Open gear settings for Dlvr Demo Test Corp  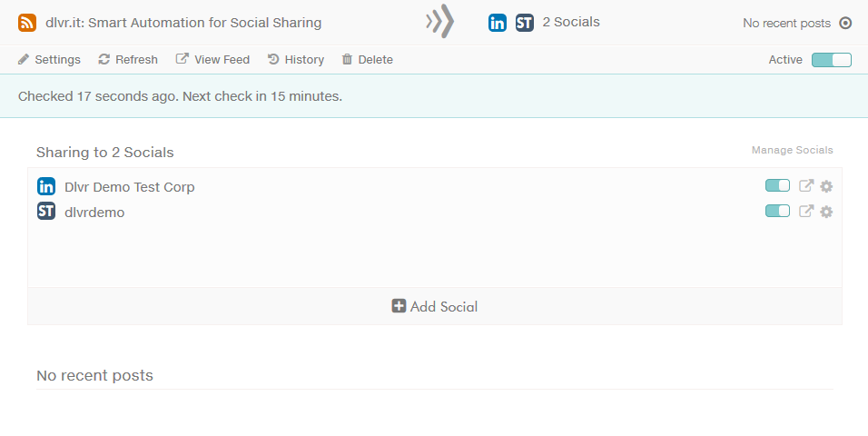coord(826,187)
